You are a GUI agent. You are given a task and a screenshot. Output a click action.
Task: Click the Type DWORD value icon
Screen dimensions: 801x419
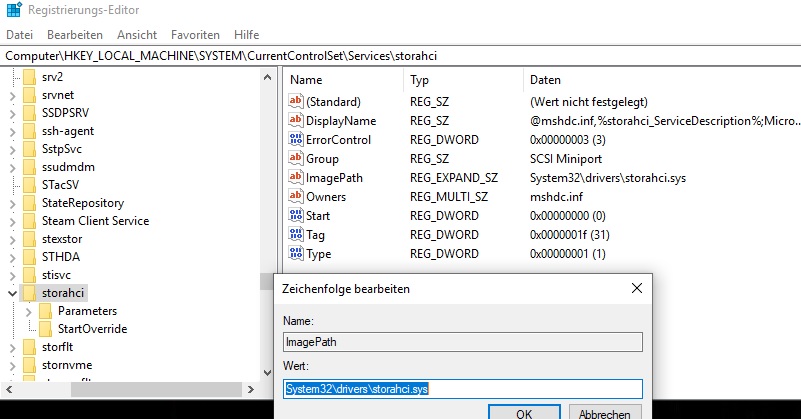point(296,253)
